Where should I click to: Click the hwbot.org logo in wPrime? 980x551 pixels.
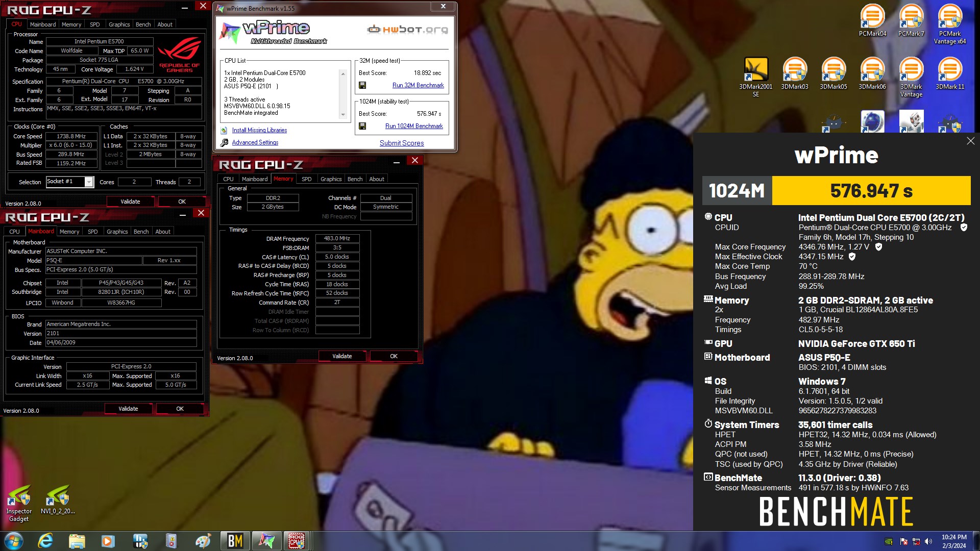(x=408, y=29)
